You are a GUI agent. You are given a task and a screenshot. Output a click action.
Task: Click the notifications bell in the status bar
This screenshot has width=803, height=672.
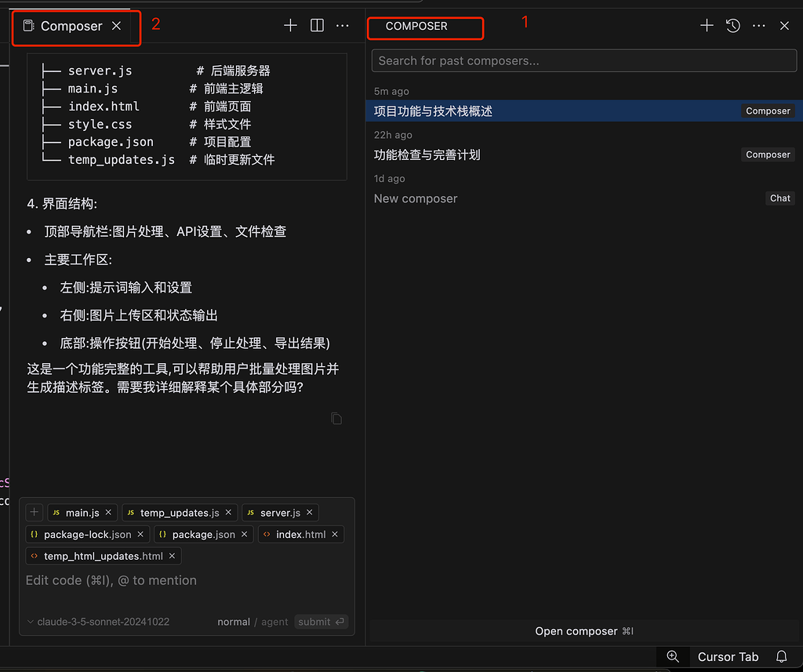coord(781,657)
